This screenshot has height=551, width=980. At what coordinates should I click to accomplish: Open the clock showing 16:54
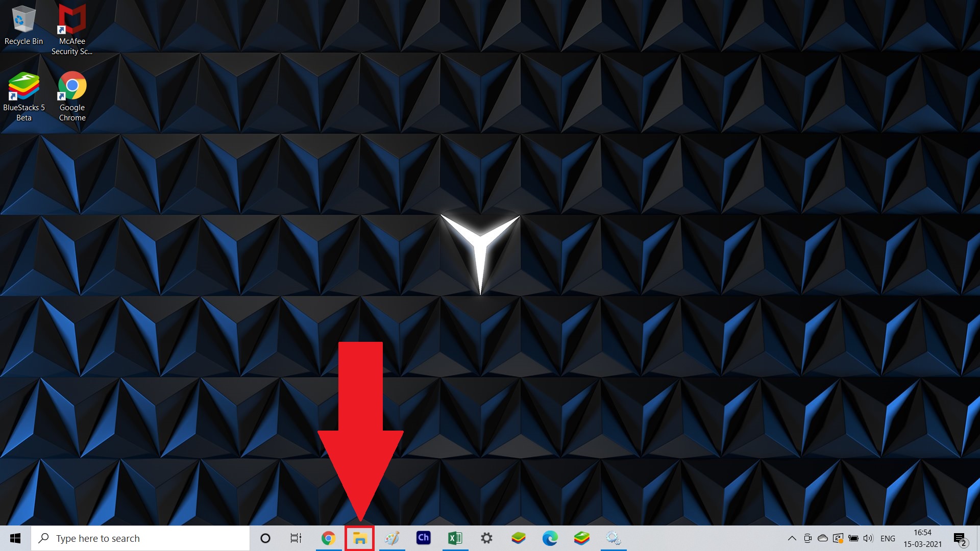coord(922,538)
